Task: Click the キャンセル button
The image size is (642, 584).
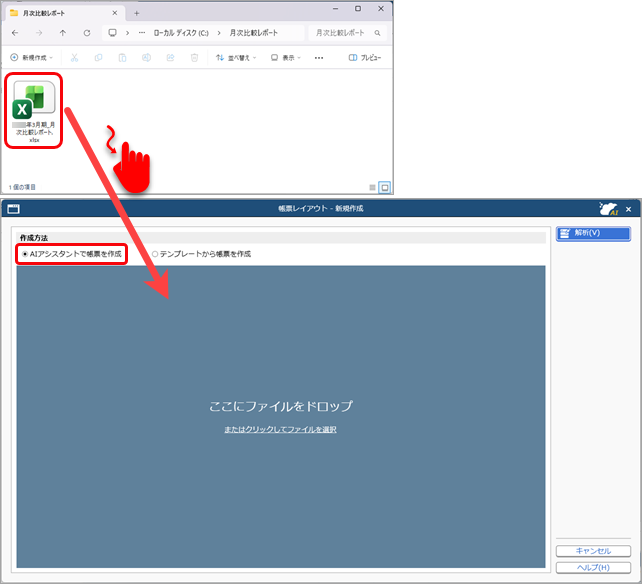Action: [x=593, y=551]
